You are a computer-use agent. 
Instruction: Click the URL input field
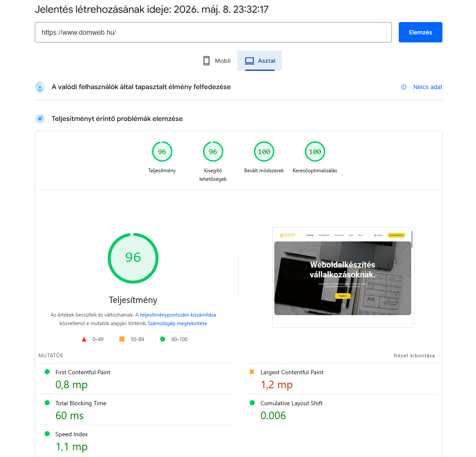pos(213,32)
